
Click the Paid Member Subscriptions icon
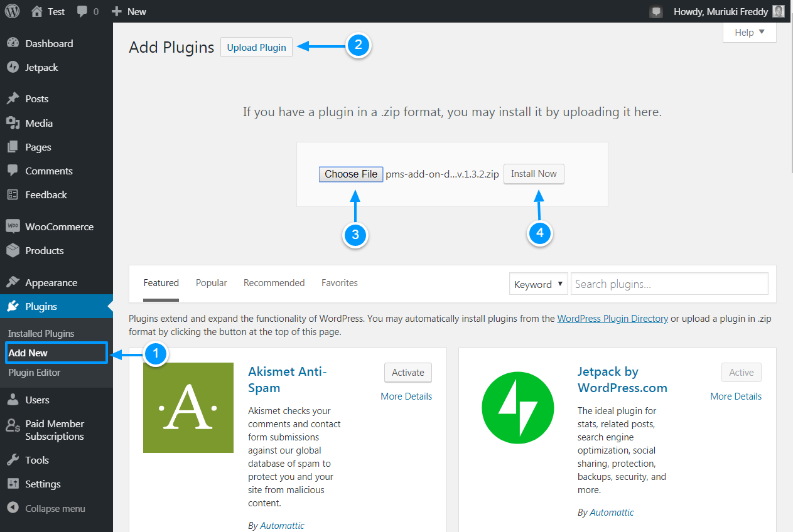(13, 426)
